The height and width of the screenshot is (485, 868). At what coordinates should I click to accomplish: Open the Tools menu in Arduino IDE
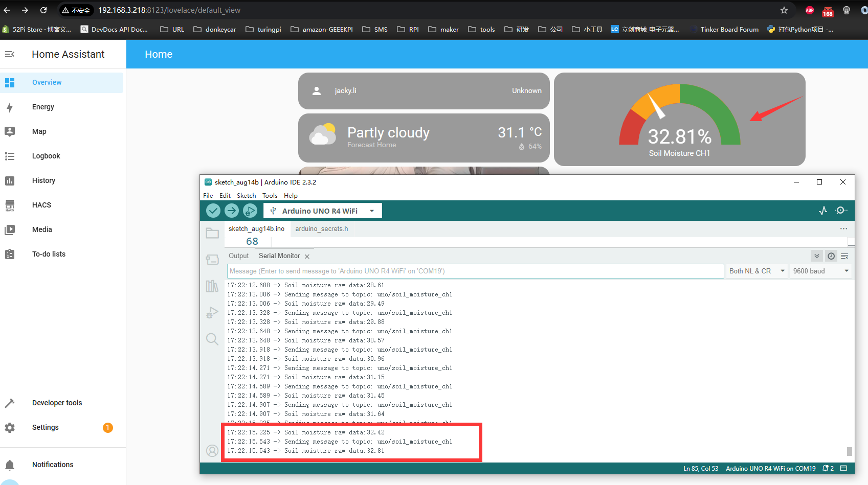[270, 195]
